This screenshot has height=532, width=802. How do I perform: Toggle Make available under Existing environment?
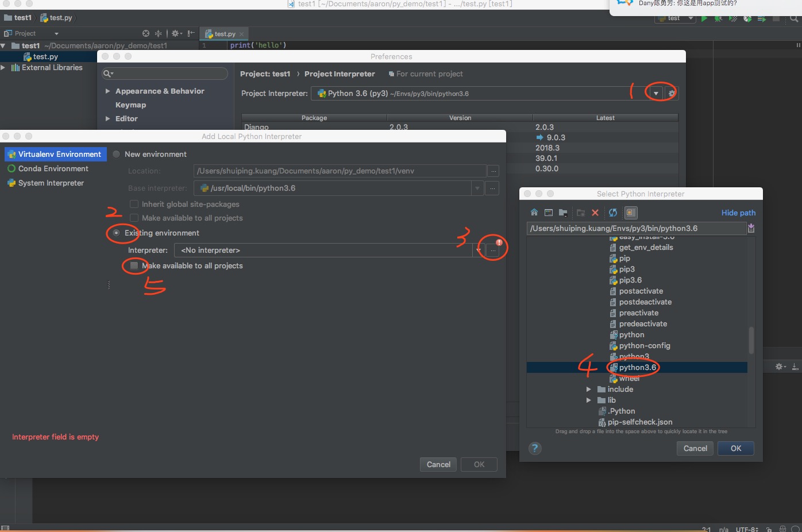point(134,265)
